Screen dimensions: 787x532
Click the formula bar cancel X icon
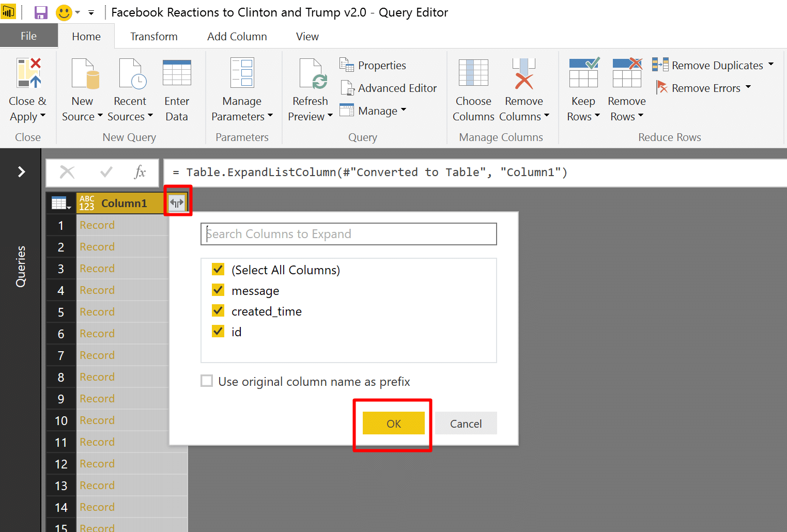(x=67, y=172)
